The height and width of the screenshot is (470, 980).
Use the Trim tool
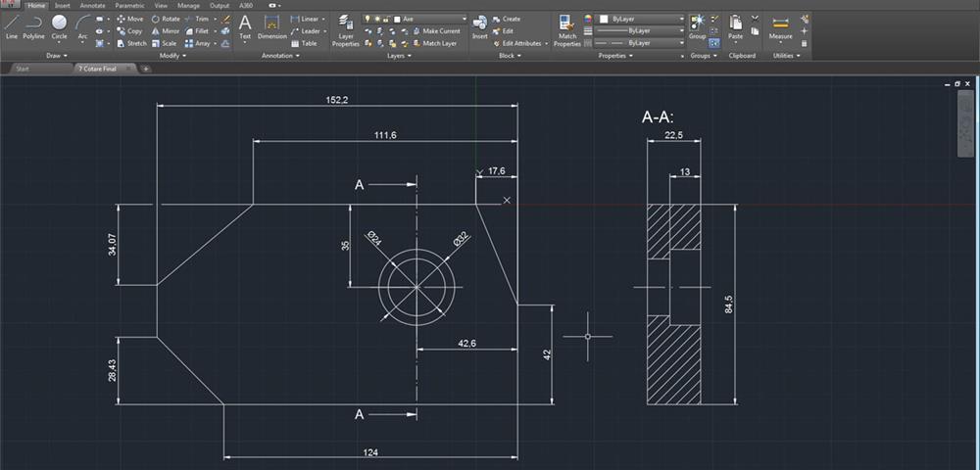(x=197, y=19)
